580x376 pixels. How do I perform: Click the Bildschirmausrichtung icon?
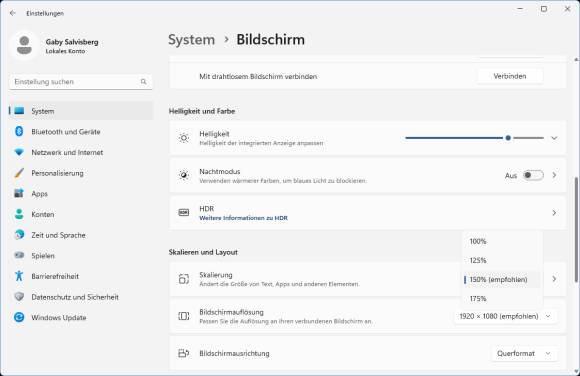point(184,353)
